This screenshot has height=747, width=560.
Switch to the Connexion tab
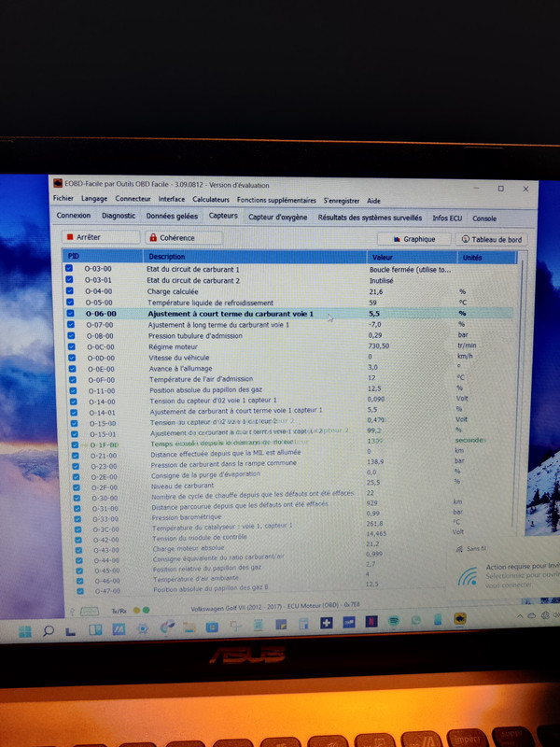tap(74, 216)
